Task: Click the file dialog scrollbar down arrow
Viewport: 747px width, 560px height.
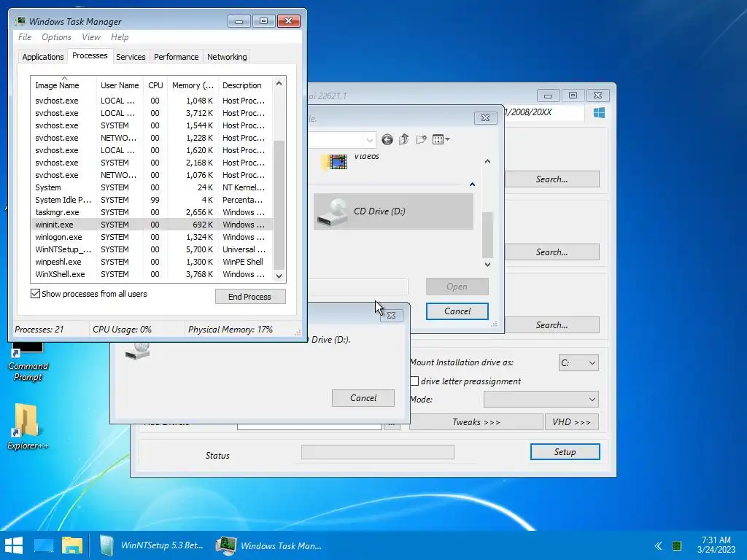Action: [x=487, y=264]
